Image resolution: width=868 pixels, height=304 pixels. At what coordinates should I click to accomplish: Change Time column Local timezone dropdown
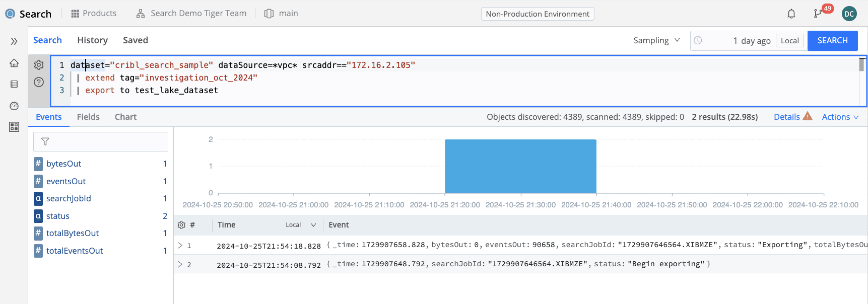pos(301,225)
